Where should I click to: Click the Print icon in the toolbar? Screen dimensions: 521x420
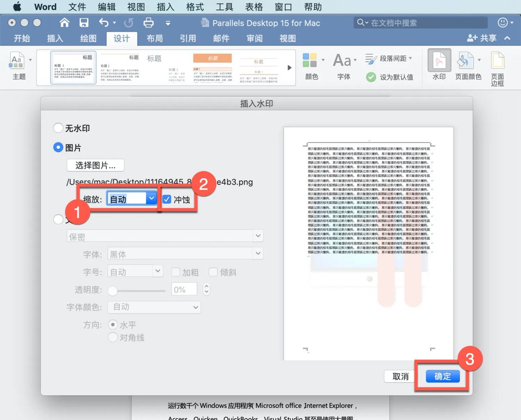[x=150, y=23]
